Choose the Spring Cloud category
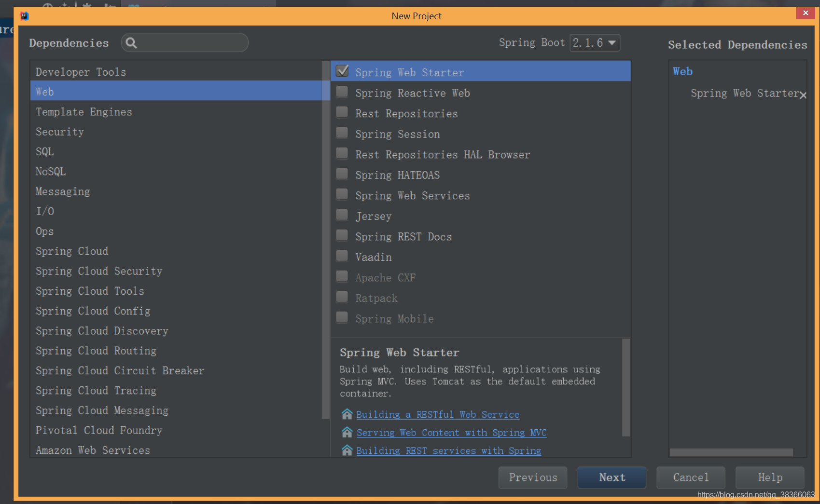The width and height of the screenshot is (820, 504). point(176,251)
